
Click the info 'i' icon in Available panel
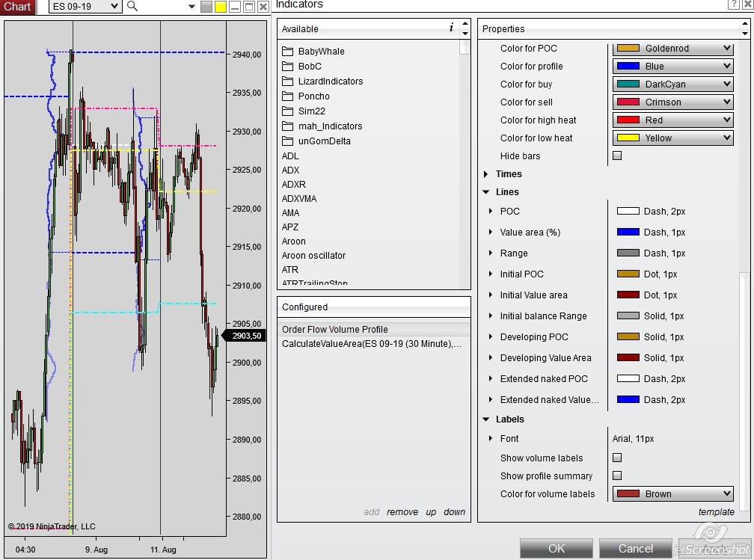[x=451, y=28]
